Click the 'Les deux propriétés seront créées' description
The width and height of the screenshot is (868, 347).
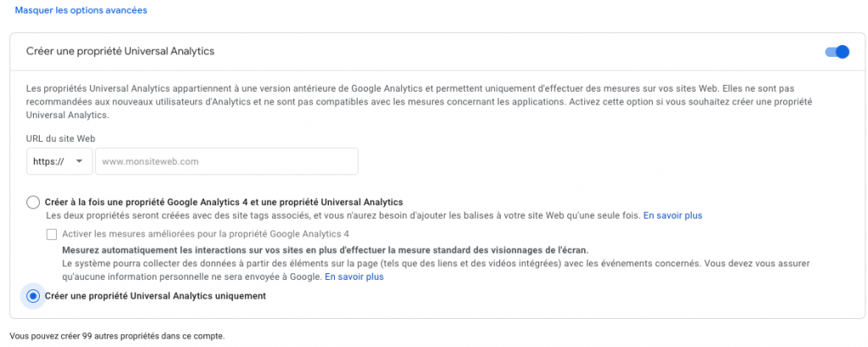(339, 216)
